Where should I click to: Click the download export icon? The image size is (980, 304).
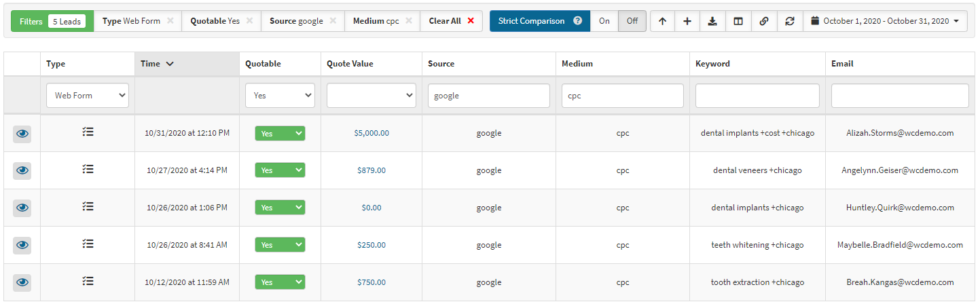point(712,21)
